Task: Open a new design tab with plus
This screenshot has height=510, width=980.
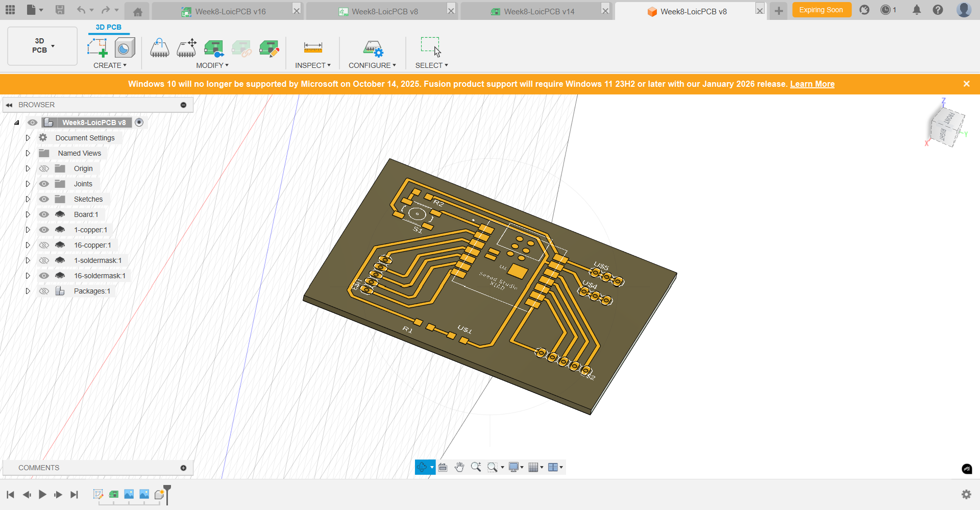Action: click(778, 11)
